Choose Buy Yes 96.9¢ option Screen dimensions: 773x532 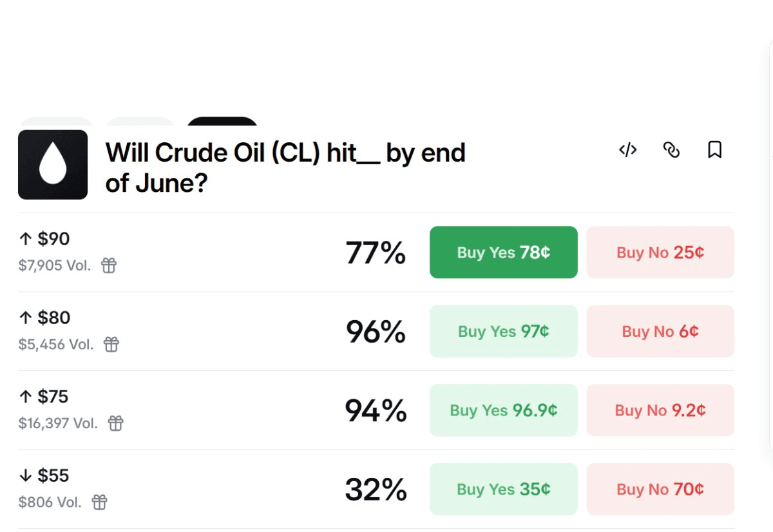503,410
